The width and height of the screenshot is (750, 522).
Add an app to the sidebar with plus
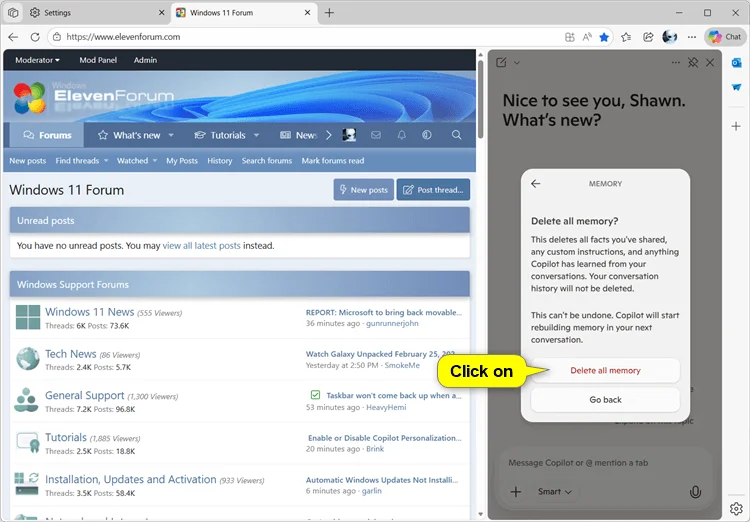(x=736, y=126)
